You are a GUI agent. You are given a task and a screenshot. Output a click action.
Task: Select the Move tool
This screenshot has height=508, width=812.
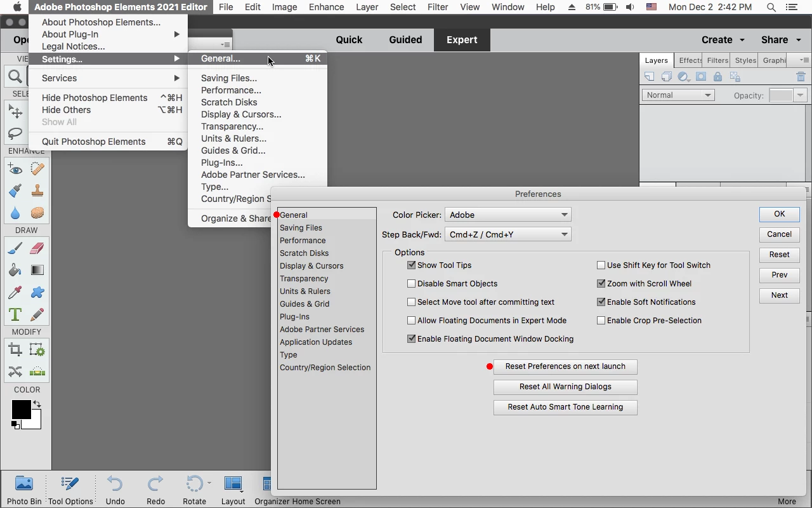(x=15, y=112)
